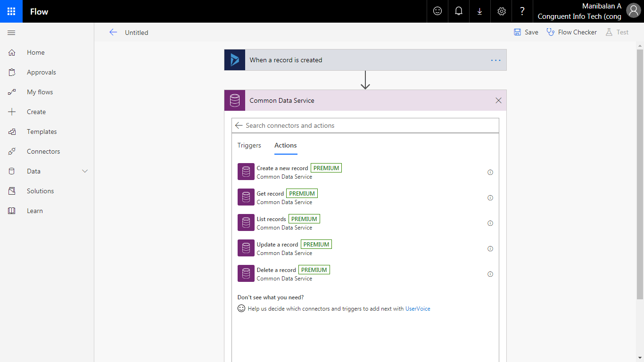This screenshot has height=362, width=644.
Task: Click back arrow in search box
Action: 239,125
